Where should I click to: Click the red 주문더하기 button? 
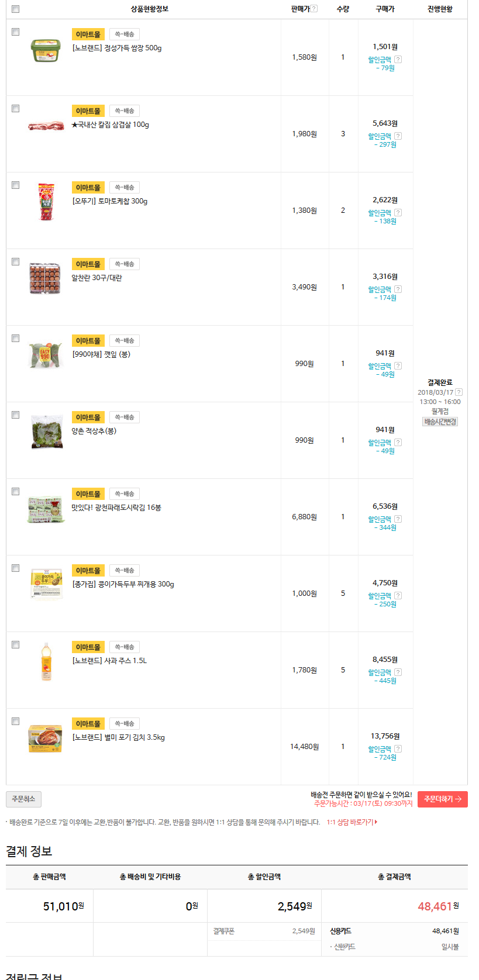(442, 799)
